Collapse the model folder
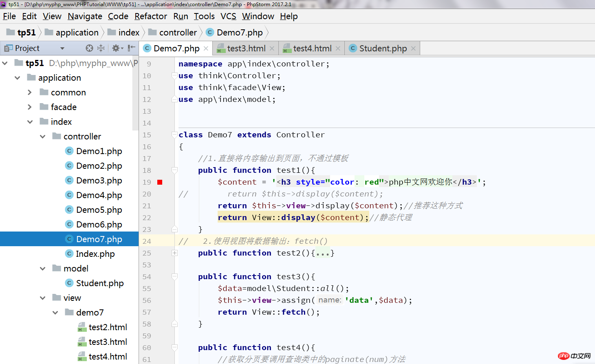The height and width of the screenshot is (364, 595). (x=42, y=269)
